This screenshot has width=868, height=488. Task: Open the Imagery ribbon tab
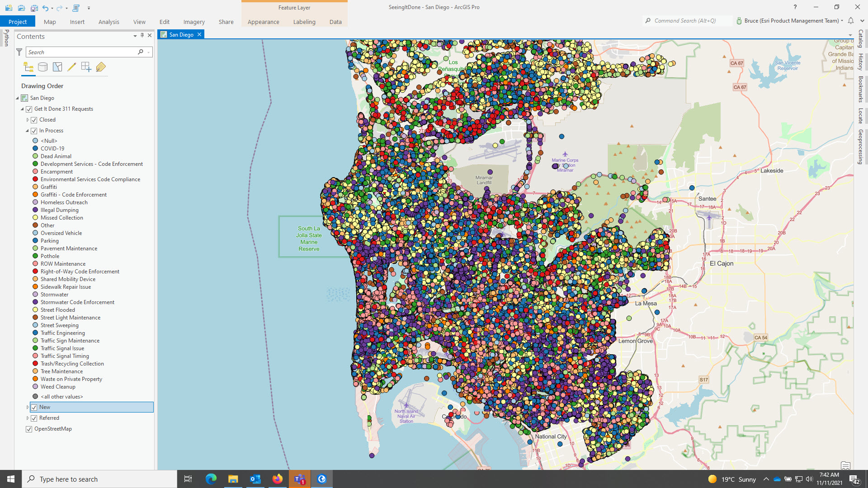194,22
